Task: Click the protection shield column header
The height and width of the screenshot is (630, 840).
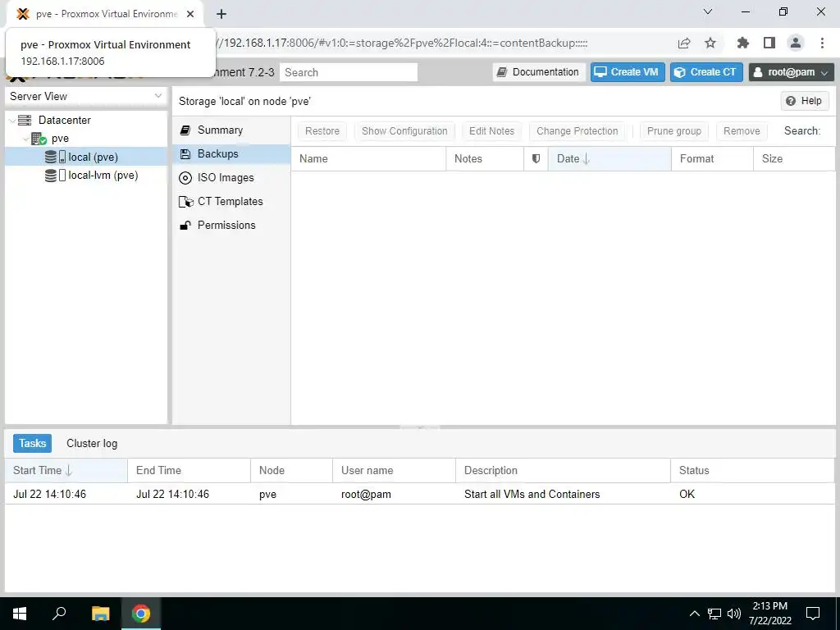Action: point(536,158)
